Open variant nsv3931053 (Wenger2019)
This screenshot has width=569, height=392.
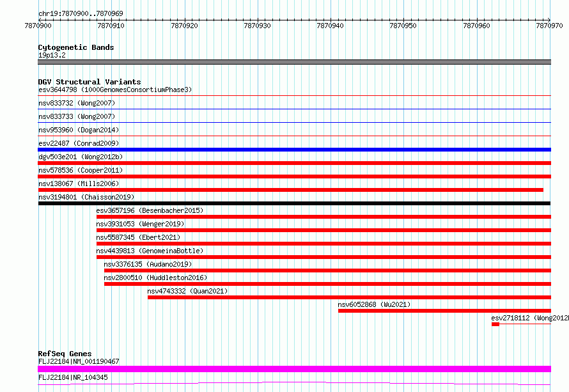pyautogui.click(x=140, y=224)
